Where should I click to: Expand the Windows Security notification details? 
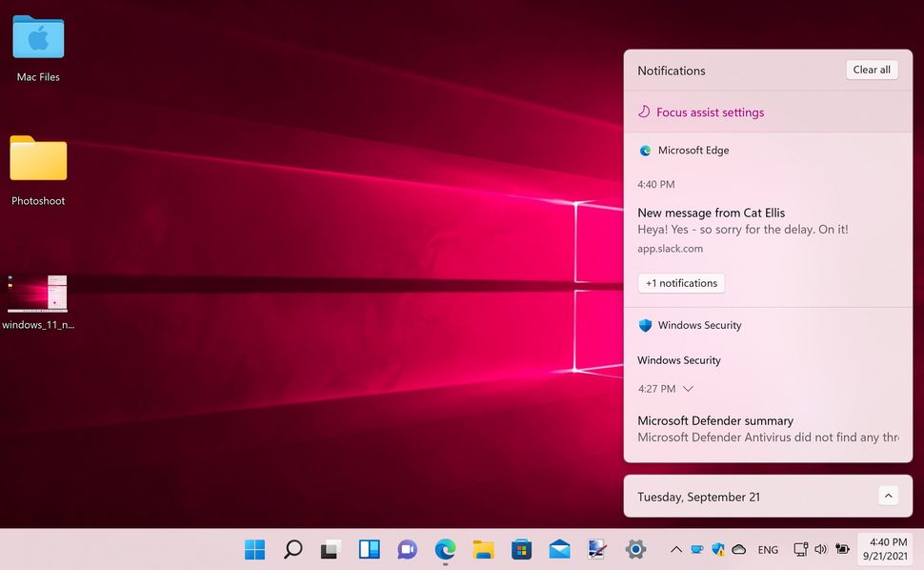tap(688, 389)
